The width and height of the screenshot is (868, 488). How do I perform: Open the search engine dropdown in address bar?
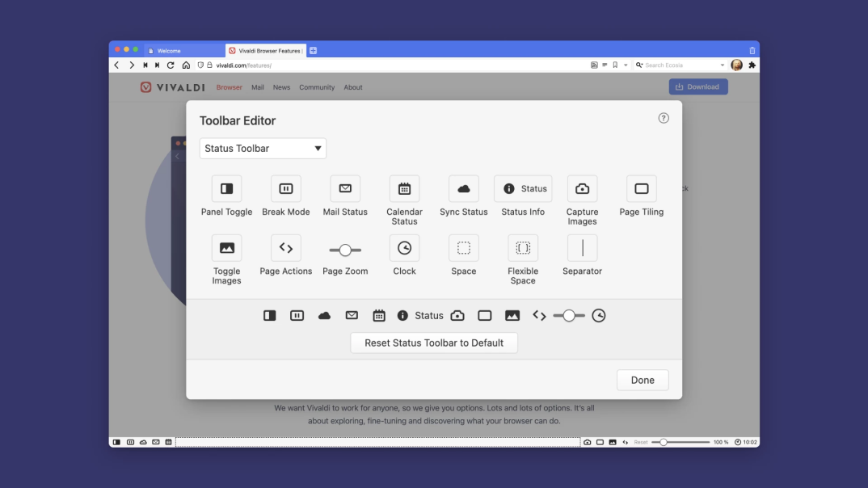(x=723, y=65)
